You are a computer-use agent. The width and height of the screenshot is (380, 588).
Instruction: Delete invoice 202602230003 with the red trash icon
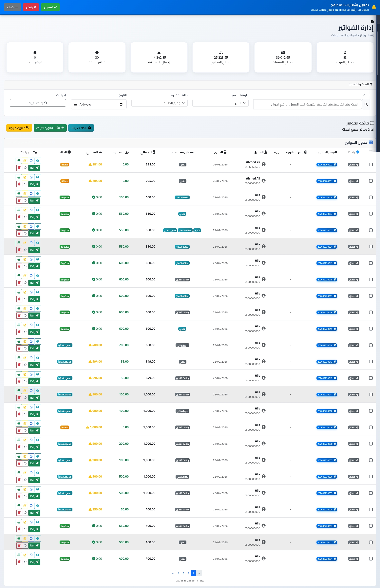(x=19, y=217)
